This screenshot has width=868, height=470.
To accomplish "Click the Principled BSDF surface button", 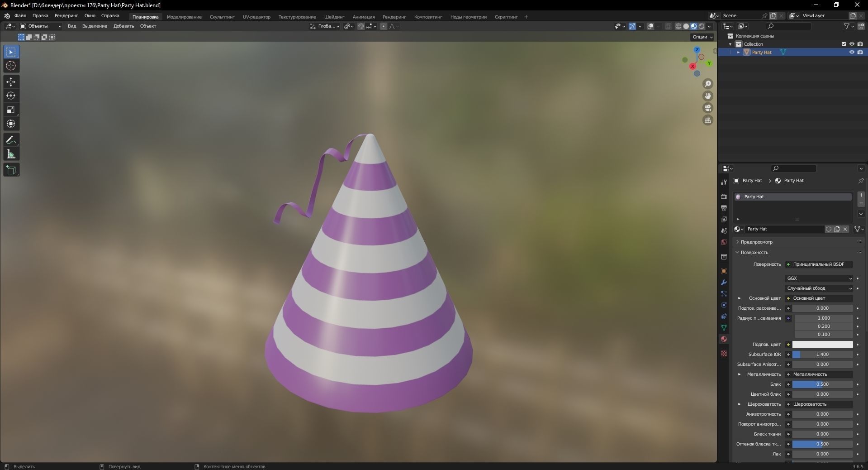I will [x=819, y=264].
